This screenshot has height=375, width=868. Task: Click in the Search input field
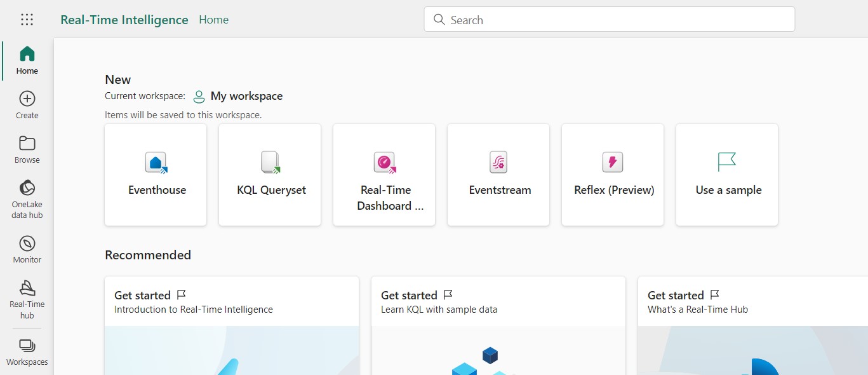610,20
